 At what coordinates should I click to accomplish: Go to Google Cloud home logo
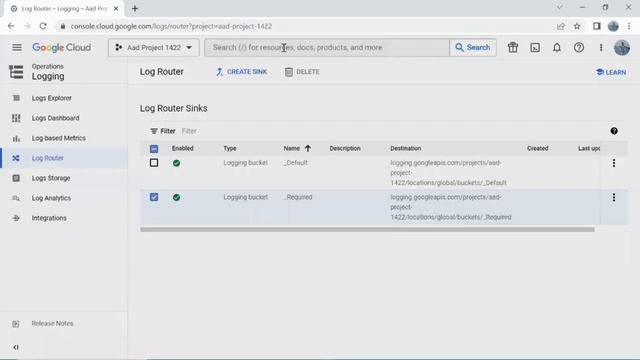click(62, 47)
